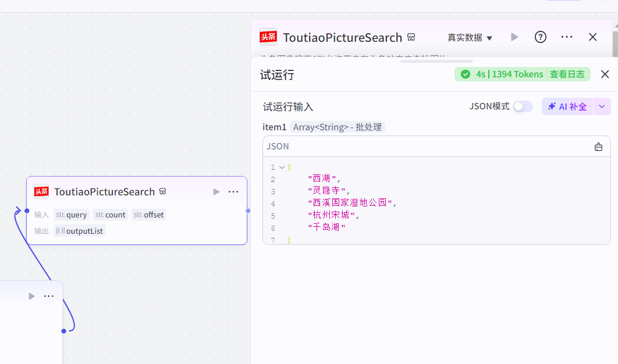Open the lower-left node's more options menu
Screen dimensions: 618x364
(x=49, y=296)
